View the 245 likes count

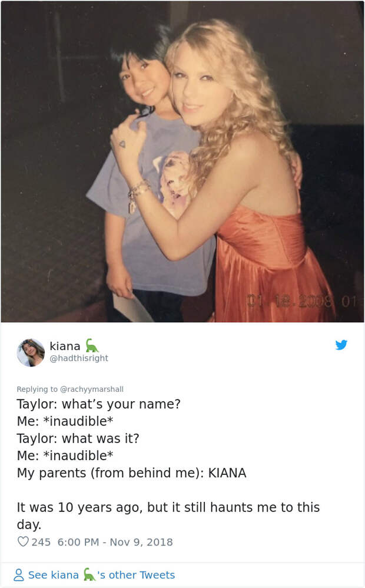tap(41, 542)
